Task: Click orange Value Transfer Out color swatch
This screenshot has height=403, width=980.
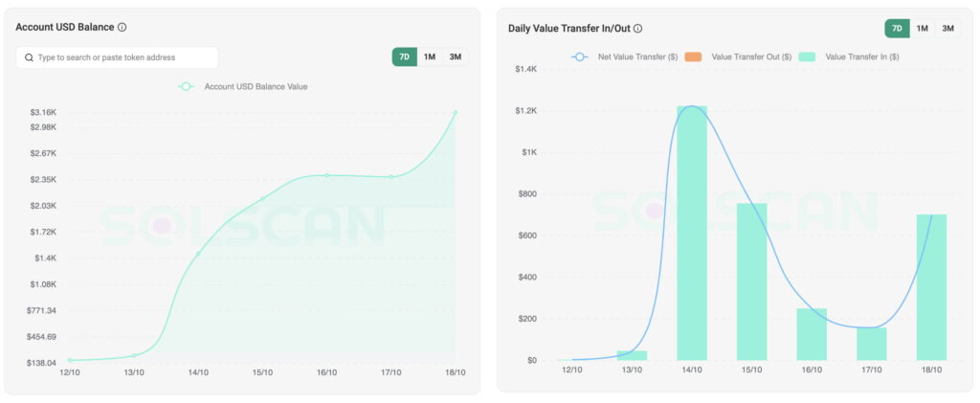Action: 694,57
